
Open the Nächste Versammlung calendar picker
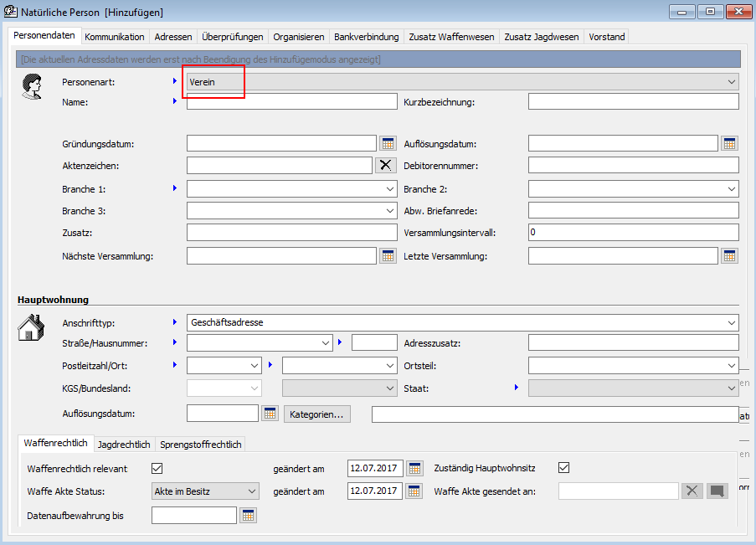coord(387,256)
